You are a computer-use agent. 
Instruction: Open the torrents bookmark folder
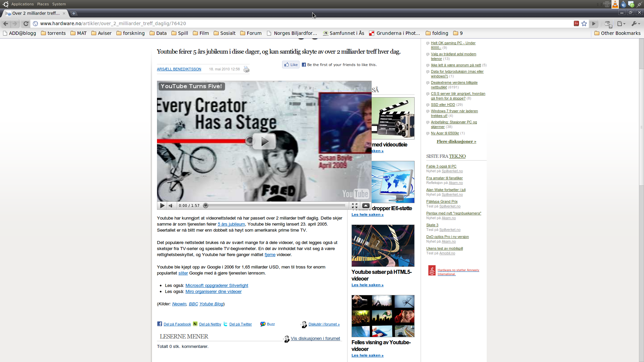[53, 33]
